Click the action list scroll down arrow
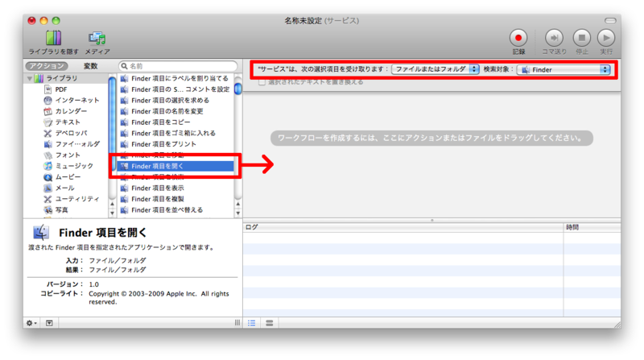644x360 pixels. [237, 213]
